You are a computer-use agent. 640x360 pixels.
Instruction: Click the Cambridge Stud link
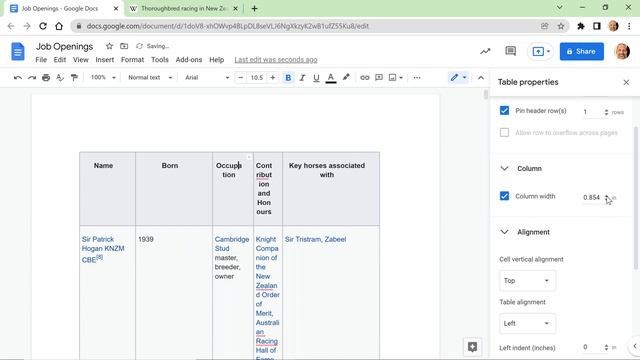point(232,244)
